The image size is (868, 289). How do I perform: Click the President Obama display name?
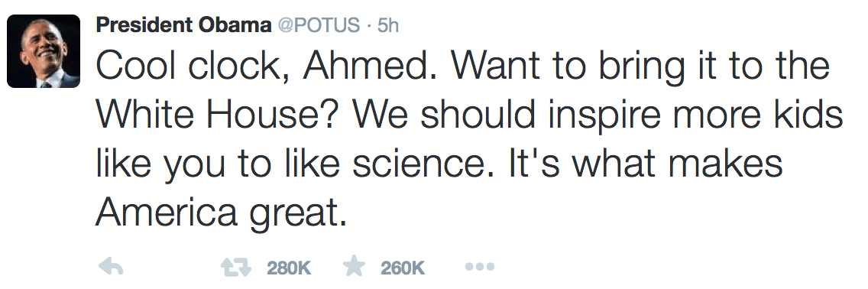(x=184, y=25)
